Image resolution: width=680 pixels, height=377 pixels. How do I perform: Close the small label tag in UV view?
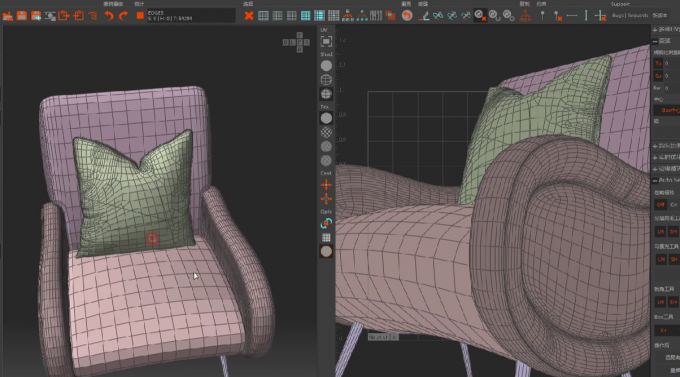click(x=394, y=337)
